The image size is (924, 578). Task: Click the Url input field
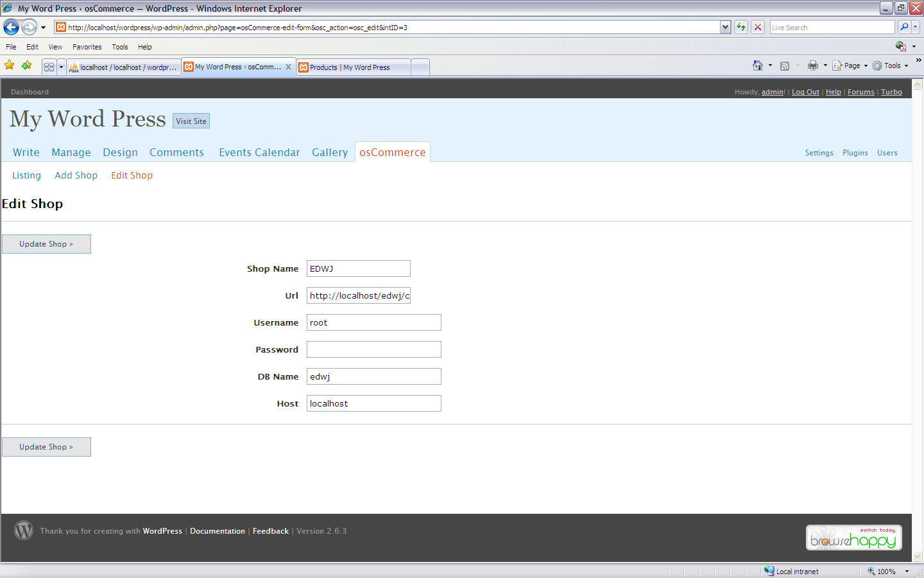[x=359, y=295]
